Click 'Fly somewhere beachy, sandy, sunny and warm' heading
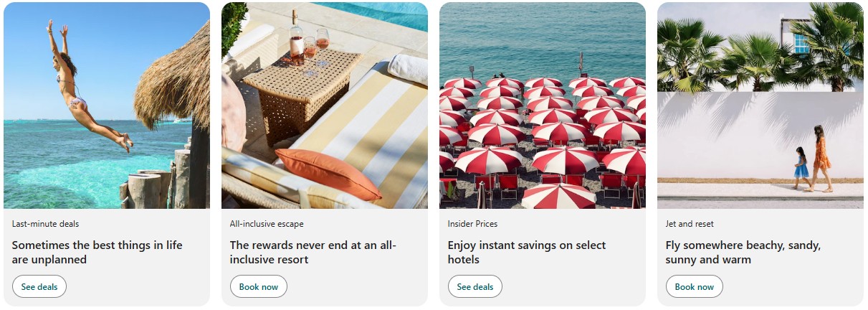The image size is (868, 310). (743, 252)
